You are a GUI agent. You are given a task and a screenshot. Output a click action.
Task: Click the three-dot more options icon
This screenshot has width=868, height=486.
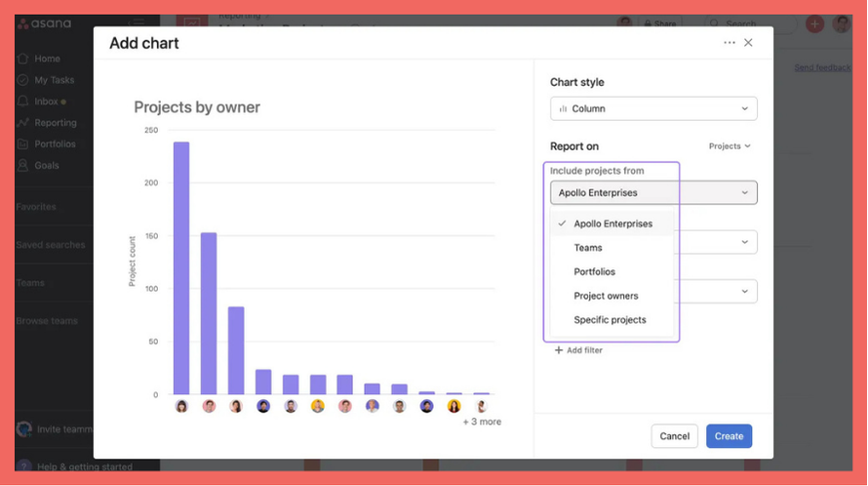point(729,43)
